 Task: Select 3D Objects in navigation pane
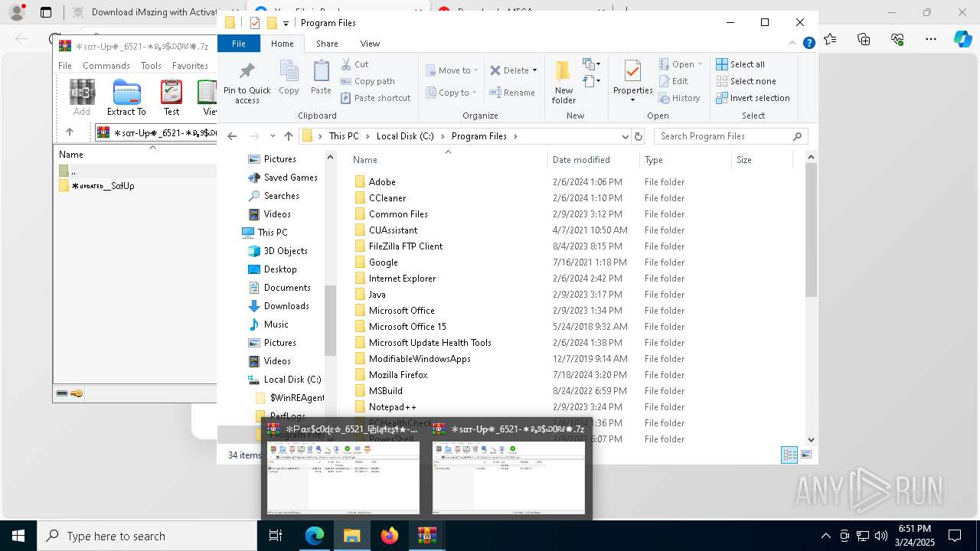pos(286,251)
